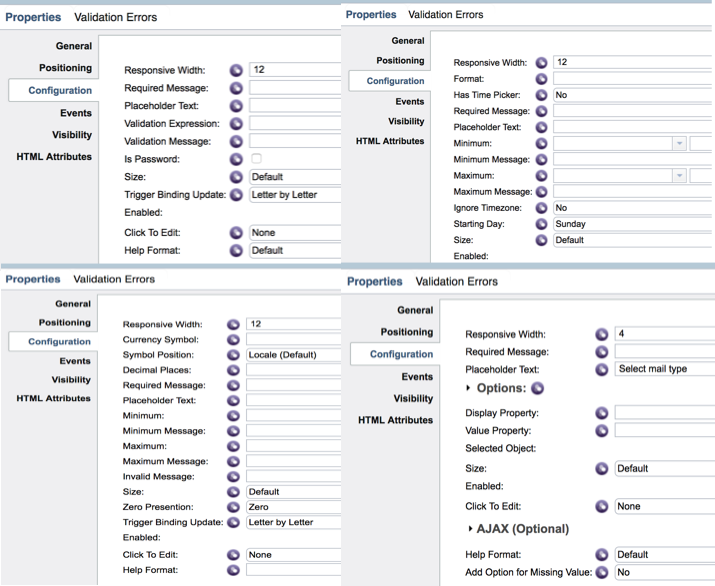Click Decimal Places input field
Viewport: 715px width, 586px height.
[x=293, y=370]
